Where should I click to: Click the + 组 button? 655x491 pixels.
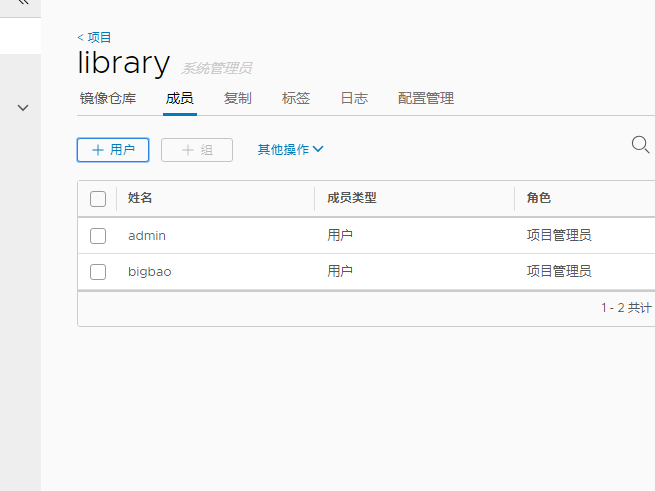(x=197, y=150)
